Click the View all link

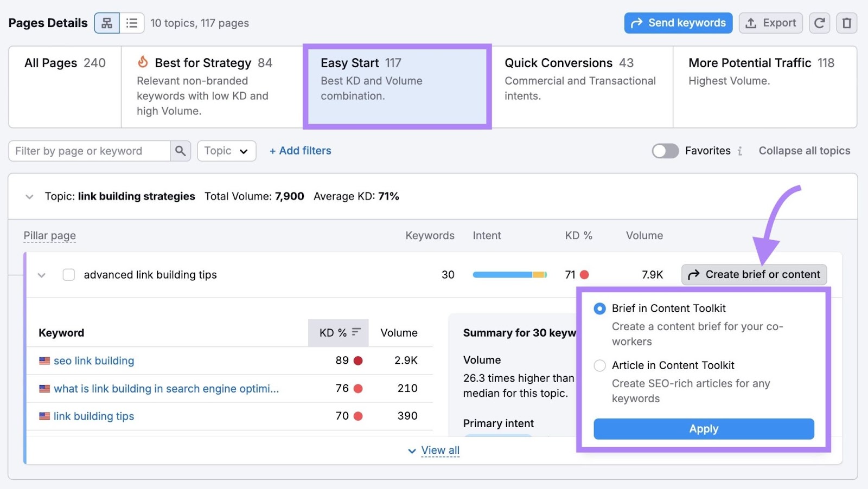(439, 450)
